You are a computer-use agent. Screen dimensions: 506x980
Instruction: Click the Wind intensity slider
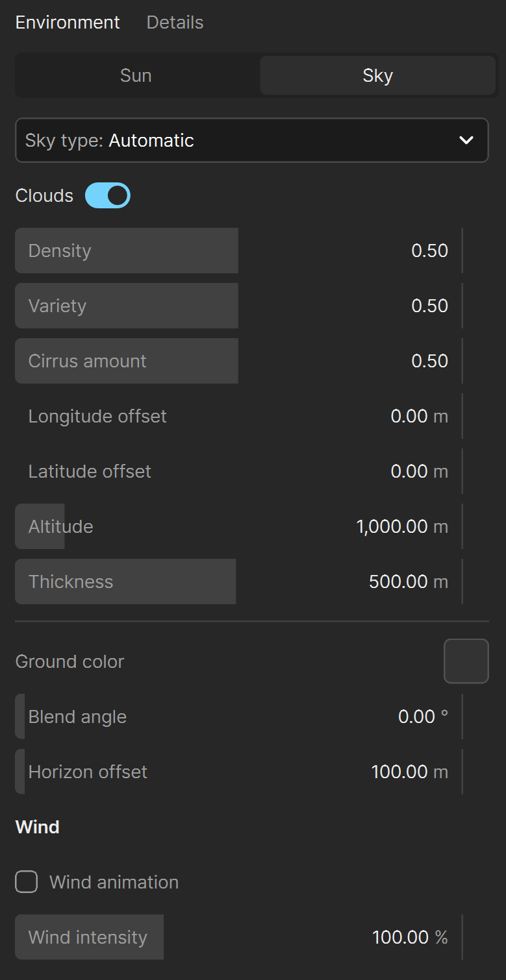[x=238, y=937]
